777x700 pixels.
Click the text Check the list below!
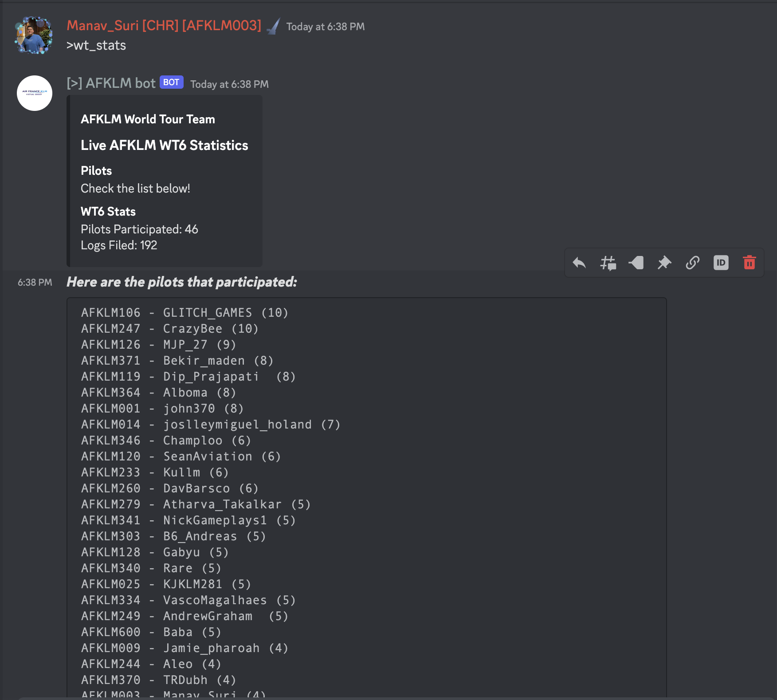click(x=135, y=189)
